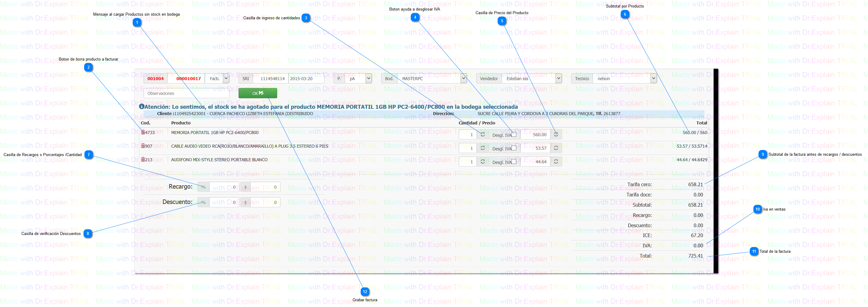Click the Descuento dollar amount field
Image resolution: width=868 pixels, height=307 pixels.
pyautogui.click(x=265, y=202)
